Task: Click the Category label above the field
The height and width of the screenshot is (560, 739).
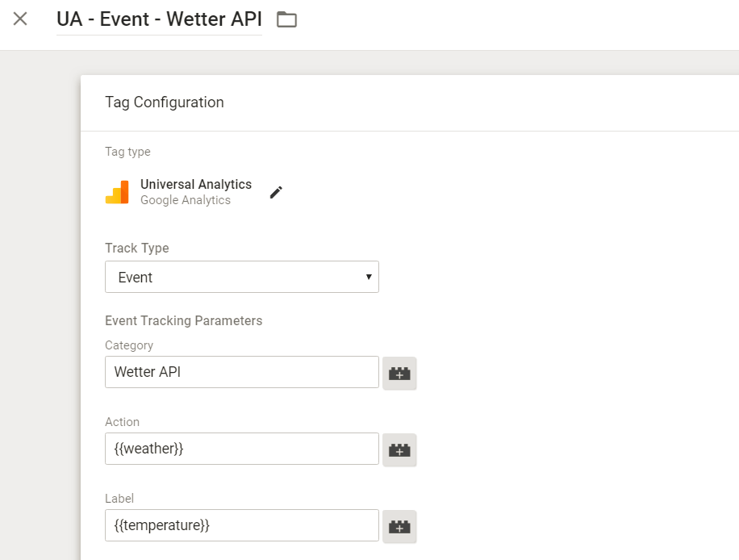Action: [129, 345]
